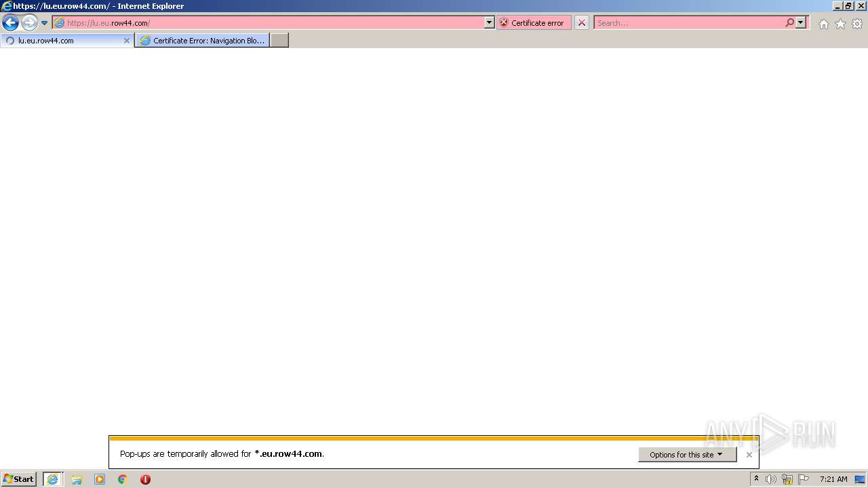This screenshot has height=488, width=868.
Task: Restore down the Internet Explorer window
Action: (849, 6)
